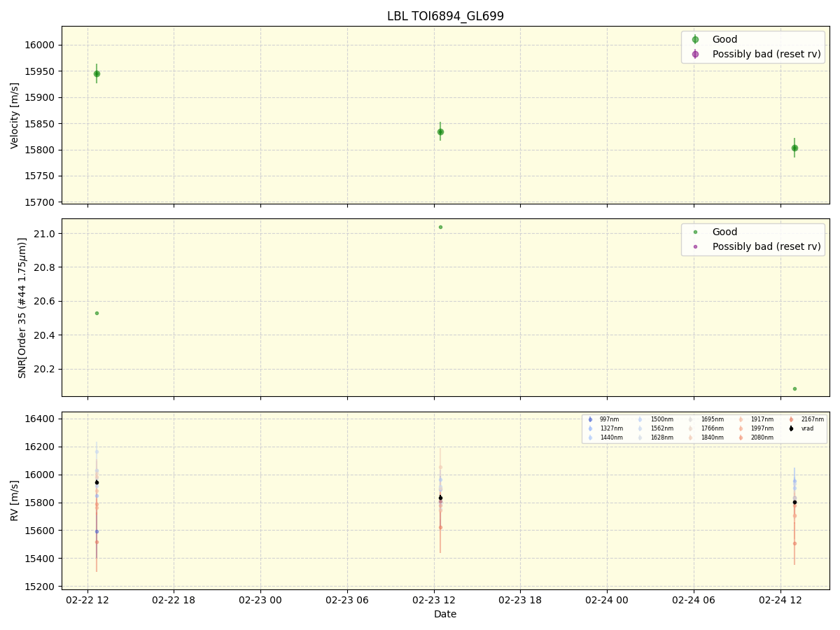Click 'Possibly bad (reset rv)' in Velocity legend
Viewport: 840px width, 630px height.
[x=766, y=54]
